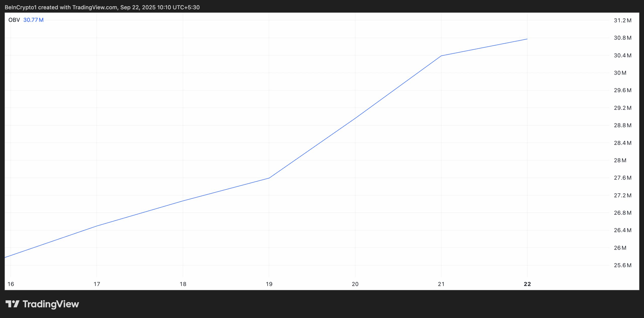Click the chart line at its peak
Image resolution: width=644 pixels, height=318 pixels.
point(527,39)
